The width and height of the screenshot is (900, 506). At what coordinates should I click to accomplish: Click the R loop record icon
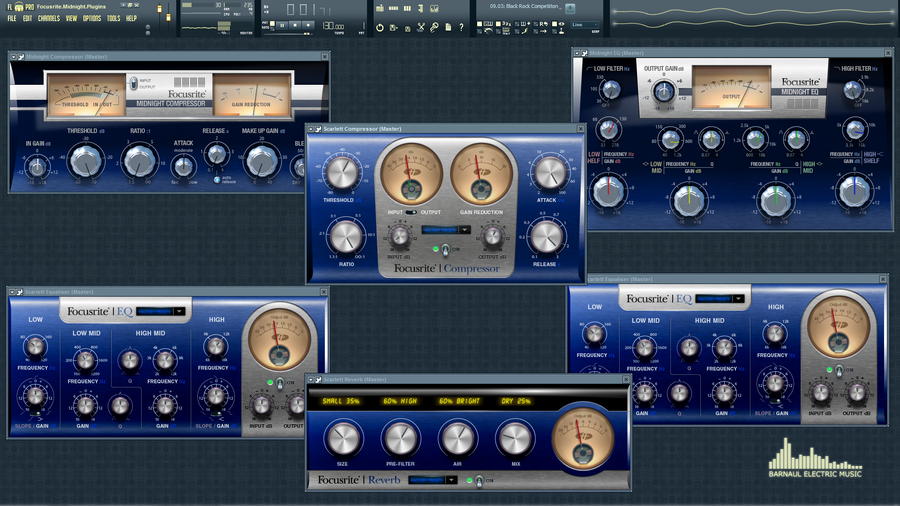(542, 24)
